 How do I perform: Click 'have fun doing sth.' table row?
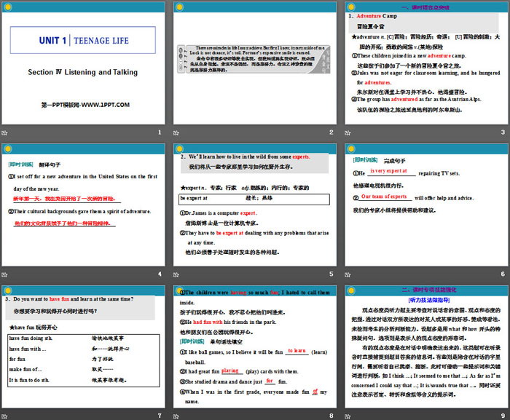click(x=84, y=338)
